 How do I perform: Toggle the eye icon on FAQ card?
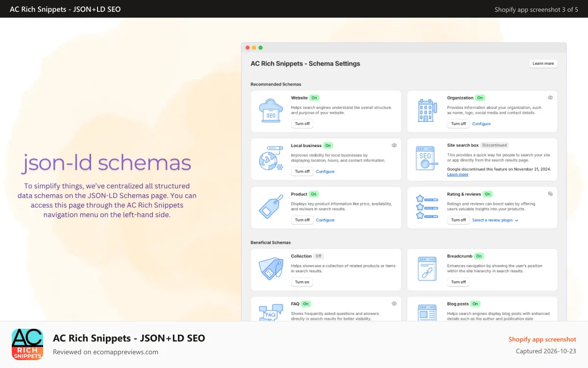394,304
